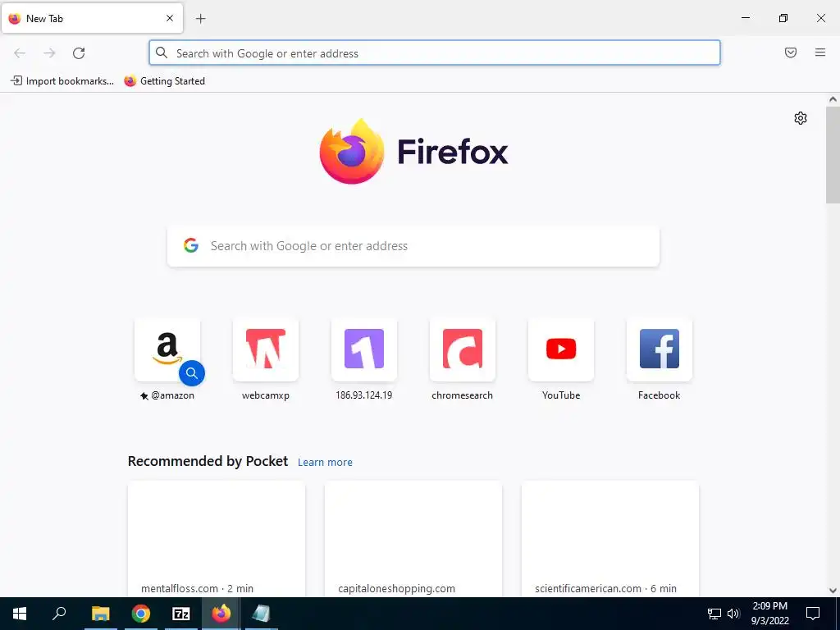Image resolution: width=840 pixels, height=630 pixels.
Task: Reload the current page
Action: point(79,53)
